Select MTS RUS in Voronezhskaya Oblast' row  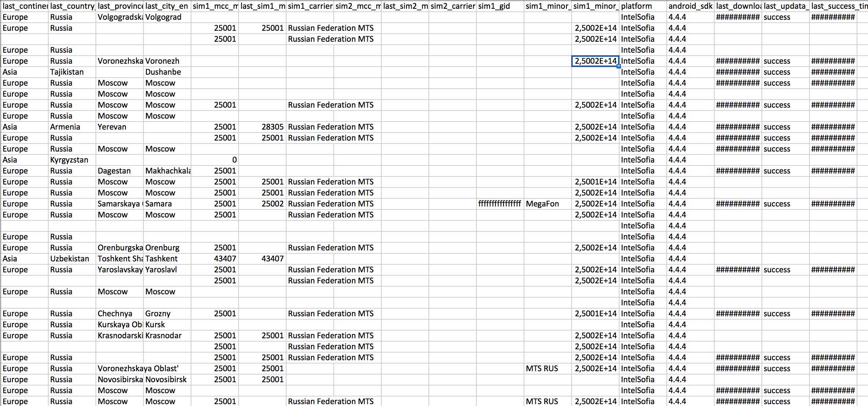548,369
